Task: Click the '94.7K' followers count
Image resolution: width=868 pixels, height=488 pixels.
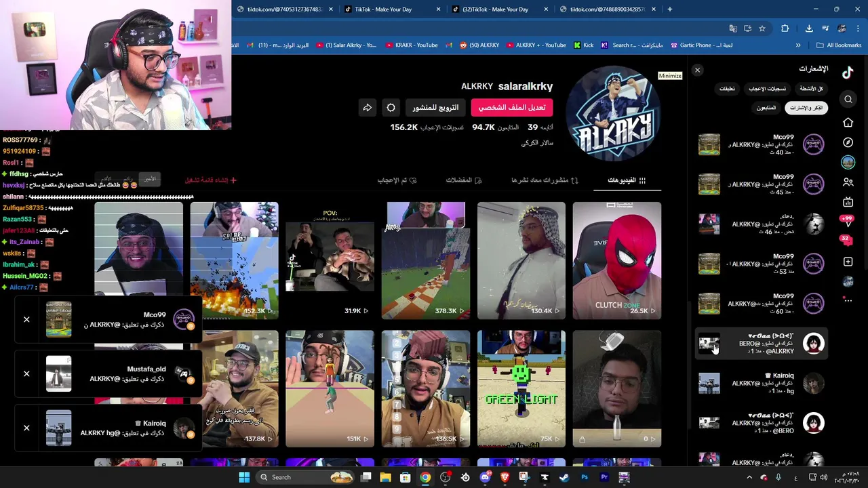Action: pos(484,127)
